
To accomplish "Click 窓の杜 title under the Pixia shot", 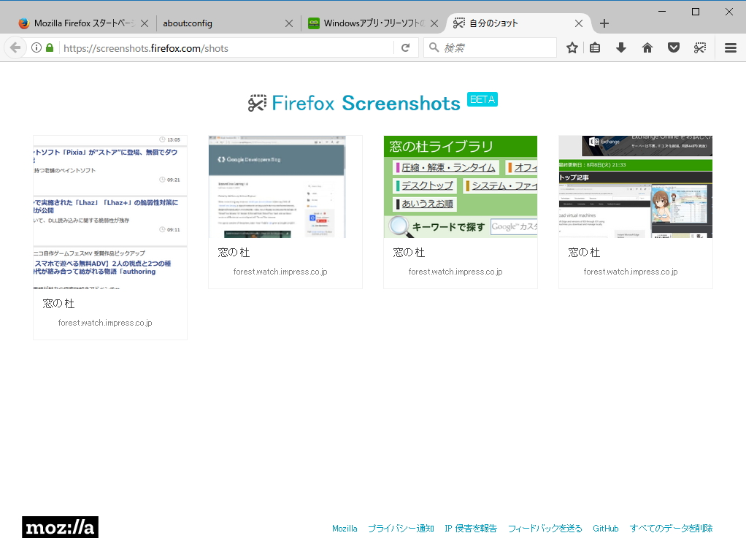I will (x=58, y=304).
